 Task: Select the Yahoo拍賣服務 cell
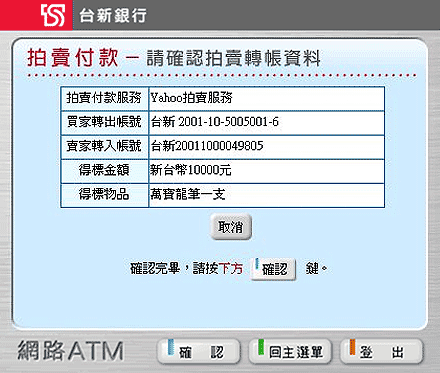[266, 99]
